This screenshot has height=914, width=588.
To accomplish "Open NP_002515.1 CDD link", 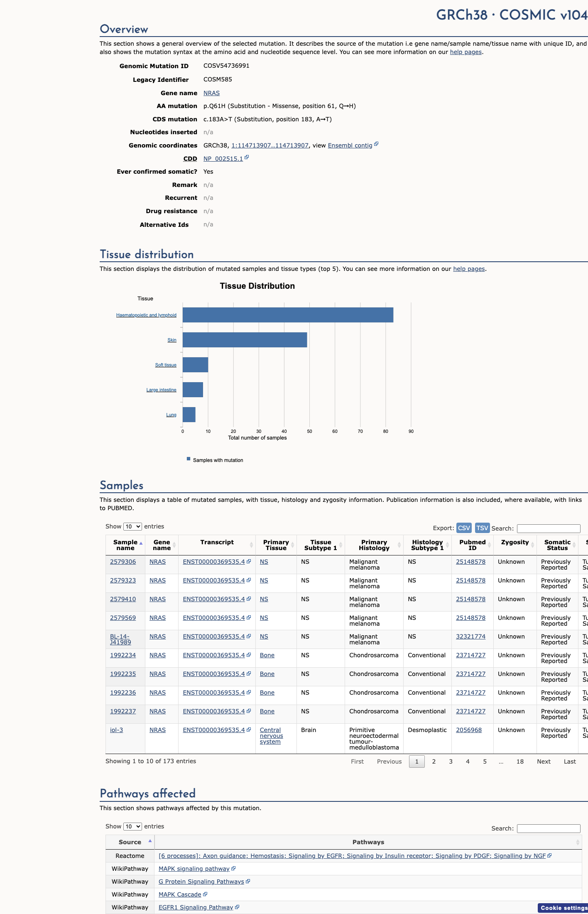I will tap(223, 159).
